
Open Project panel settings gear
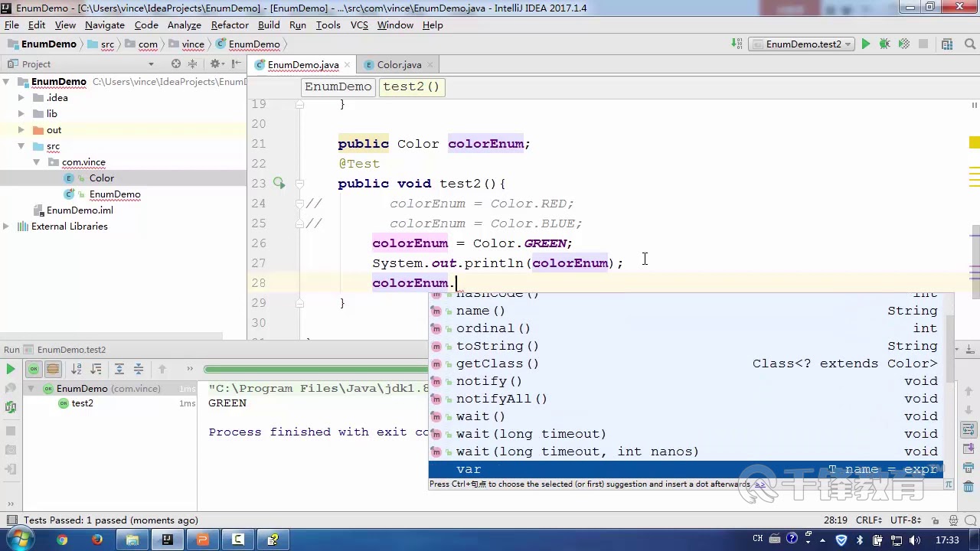tap(216, 64)
